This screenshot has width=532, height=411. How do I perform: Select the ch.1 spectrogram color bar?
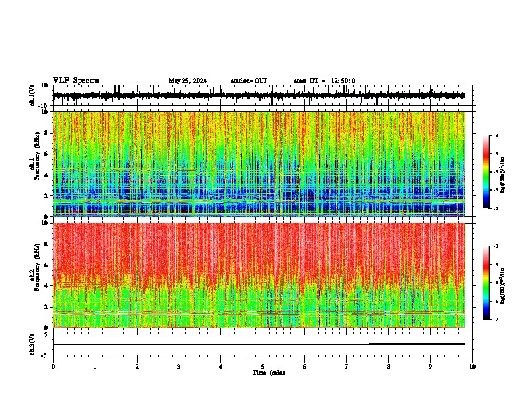click(486, 172)
